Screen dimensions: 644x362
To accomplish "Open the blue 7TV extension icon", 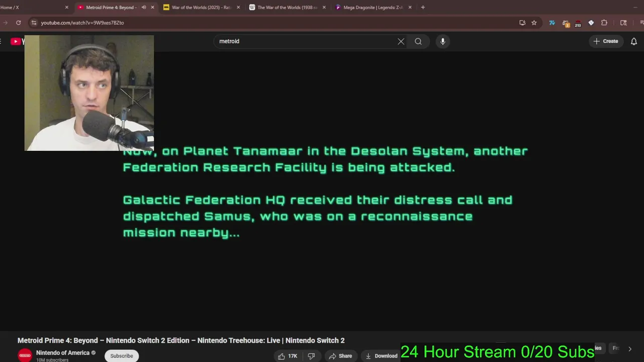I will point(552,23).
